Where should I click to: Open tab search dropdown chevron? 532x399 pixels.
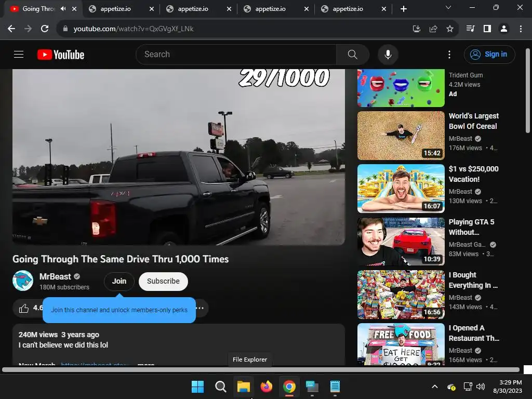tap(448, 7)
